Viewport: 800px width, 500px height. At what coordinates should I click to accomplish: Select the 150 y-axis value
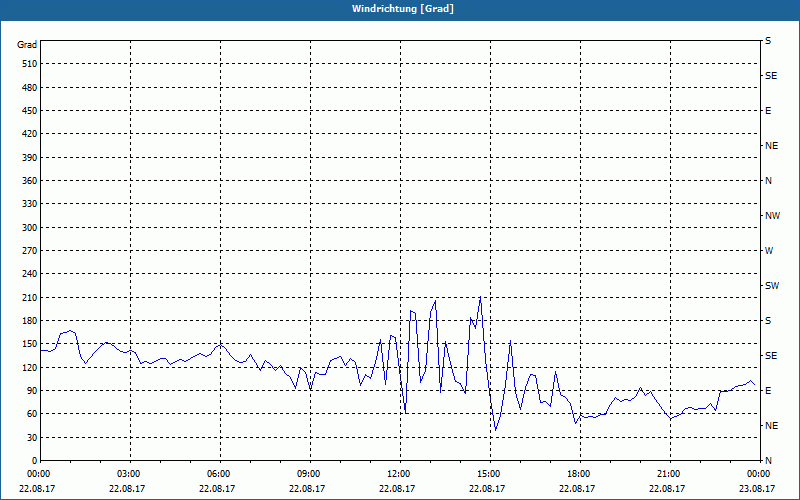[x=30, y=344]
